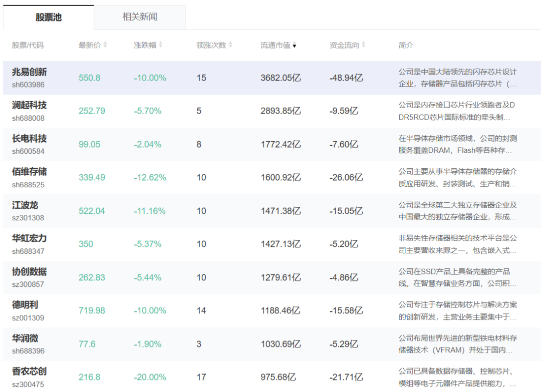Click stock code sh600584
The height and width of the screenshot is (392, 541).
(x=28, y=151)
